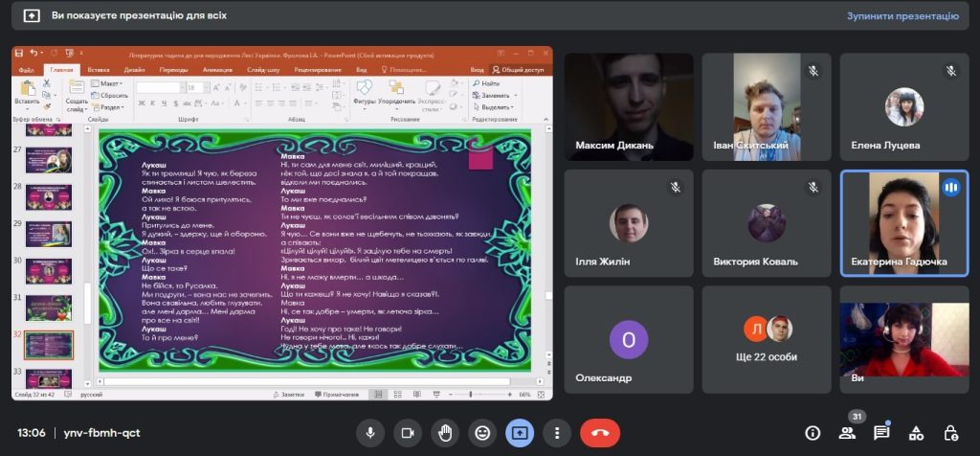This screenshot has width=980, height=456.
Task: Switch to the Дизайн ribbon tab
Action: pyautogui.click(x=134, y=70)
